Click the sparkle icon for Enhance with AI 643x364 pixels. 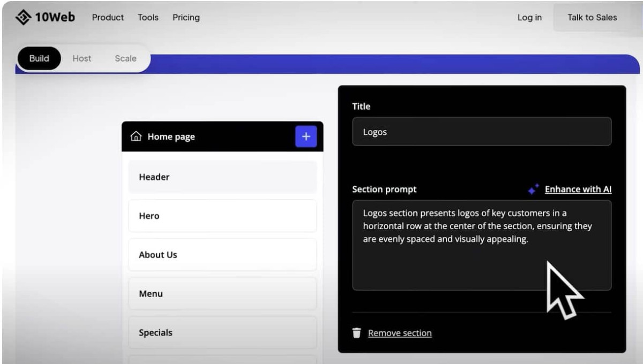[533, 189]
